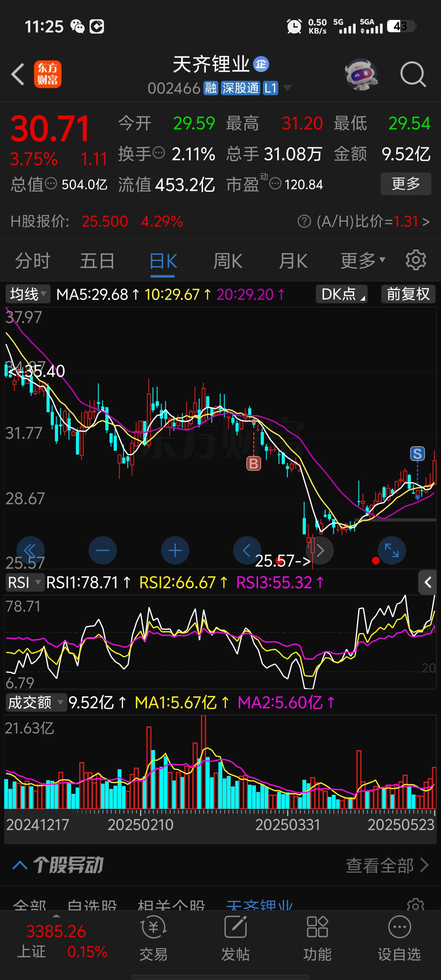Image resolution: width=441 pixels, height=980 pixels.
Task: Expand index bar small up arrow
Action: (x=56, y=916)
